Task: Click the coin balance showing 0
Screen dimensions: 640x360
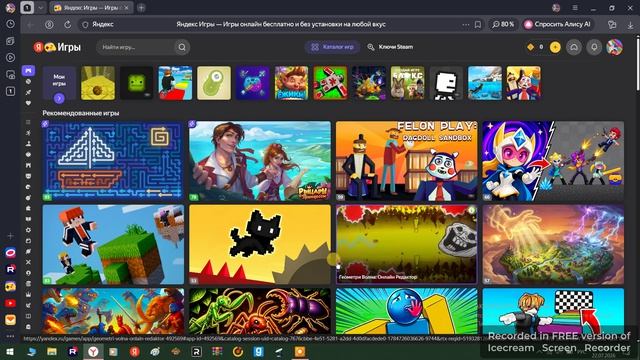Action: (536, 47)
